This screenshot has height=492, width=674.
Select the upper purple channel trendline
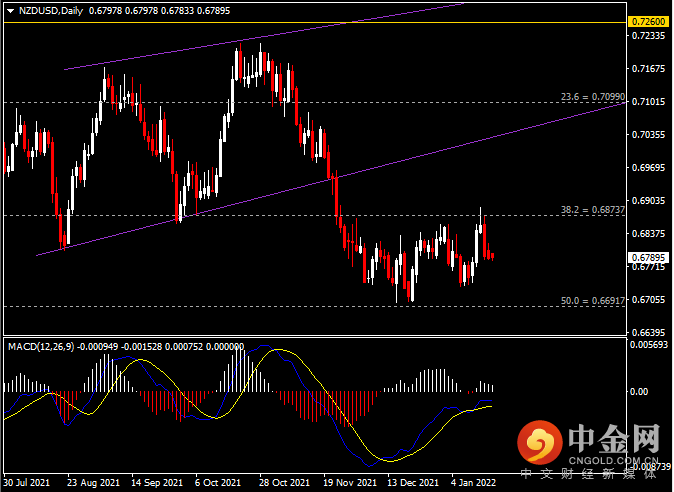click(x=250, y=40)
